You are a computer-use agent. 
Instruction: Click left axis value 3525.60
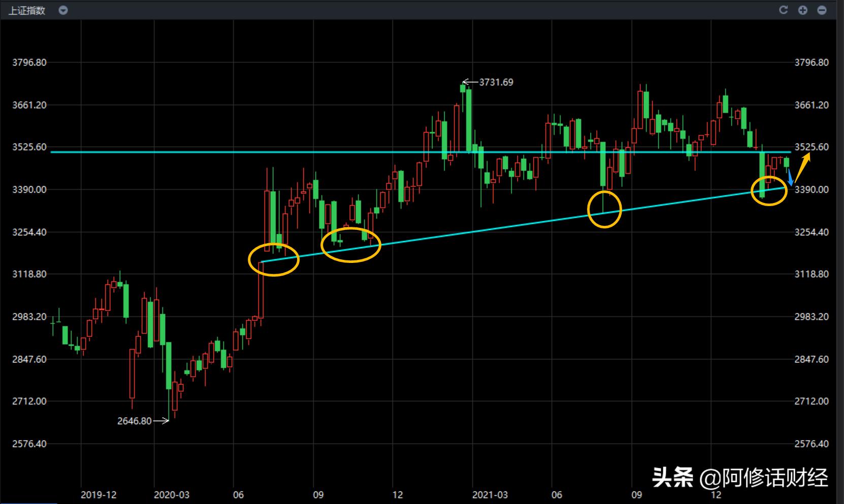click(29, 147)
